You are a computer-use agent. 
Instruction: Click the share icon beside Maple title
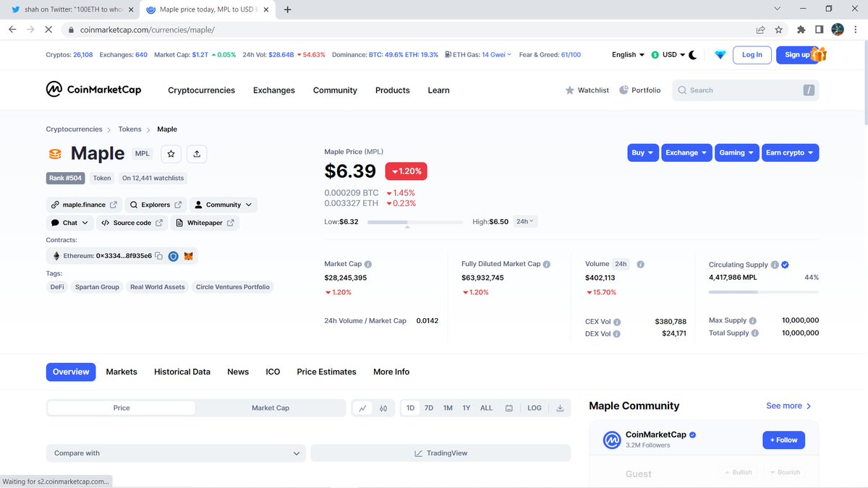(197, 153)
